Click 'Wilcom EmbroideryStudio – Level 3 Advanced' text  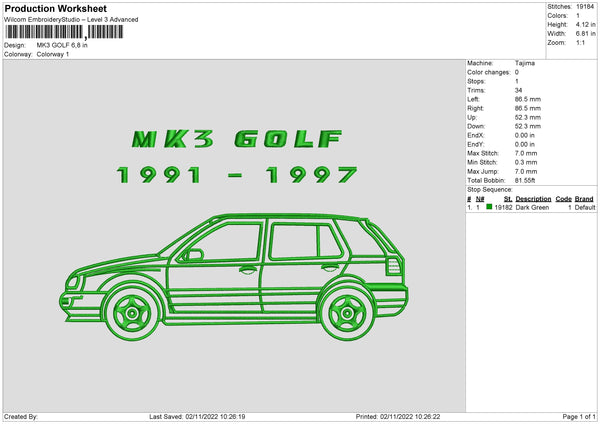click(x=71, y=20)
